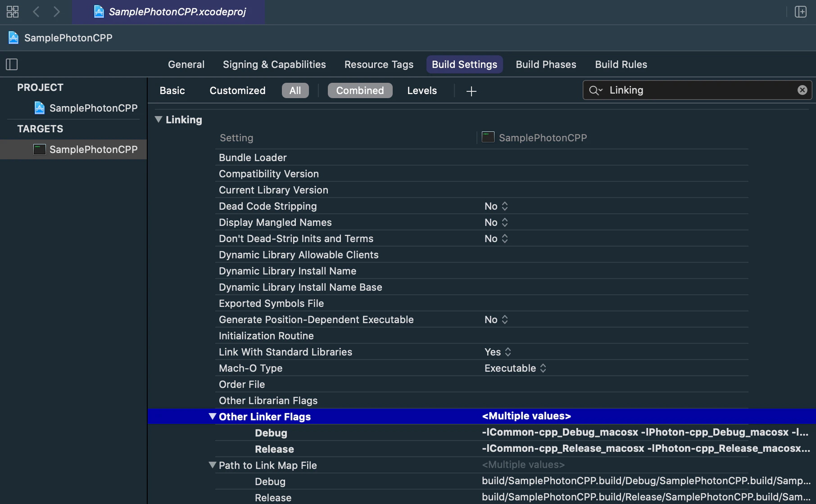The height and width of the screenshot is (504, 816).
Task: Edit Release link map file path
Action: 646,497
